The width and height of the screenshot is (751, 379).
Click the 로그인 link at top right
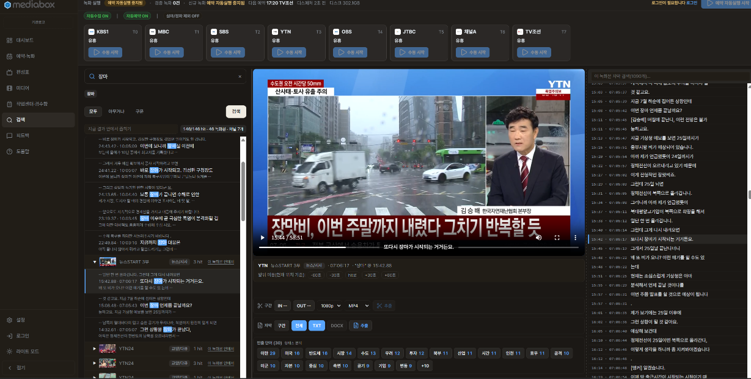click(x=692, y=3)
